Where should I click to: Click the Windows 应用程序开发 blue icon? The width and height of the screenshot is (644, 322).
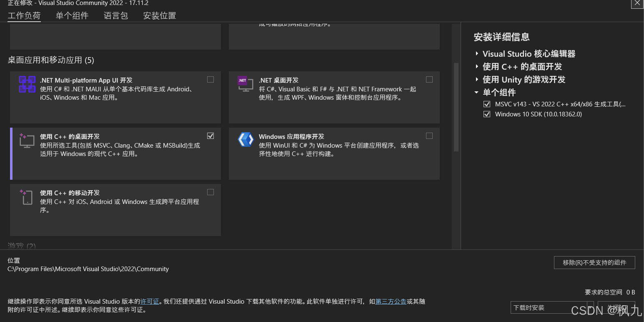point(246,139)
